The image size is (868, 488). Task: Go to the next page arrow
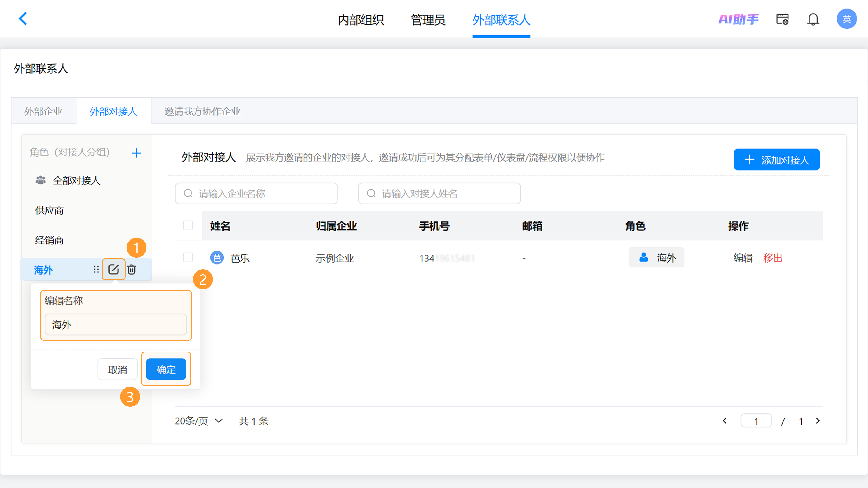pyautogui.click(x=818, y=421)
